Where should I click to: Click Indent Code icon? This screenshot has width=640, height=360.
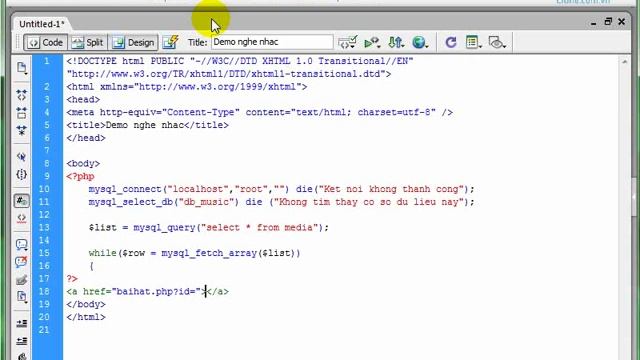tap(22, 323)
